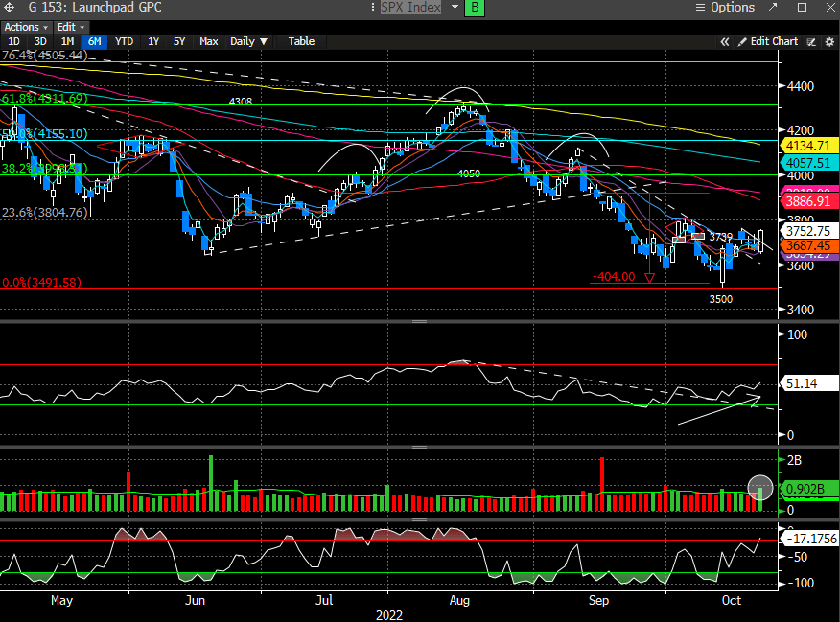Click the -404.00 measurement annotation
The width and height of the screenshot is (840, 622).
(x=614, y=277)
